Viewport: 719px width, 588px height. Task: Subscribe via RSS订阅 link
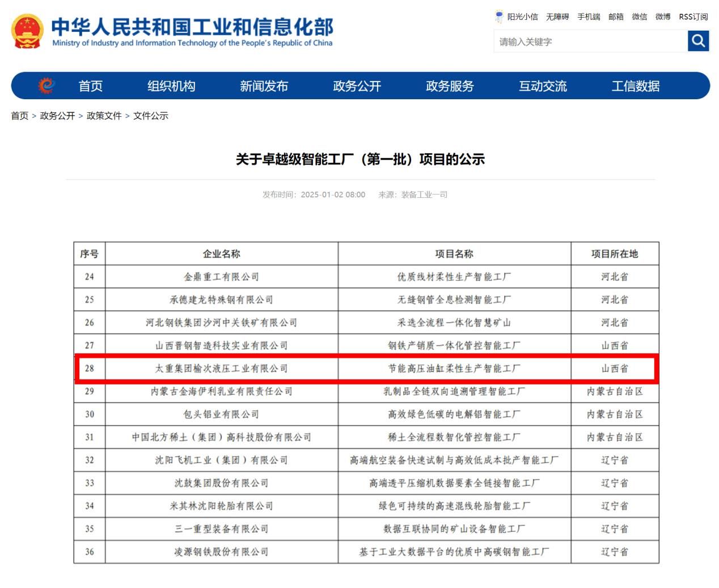tap(693, 17)
